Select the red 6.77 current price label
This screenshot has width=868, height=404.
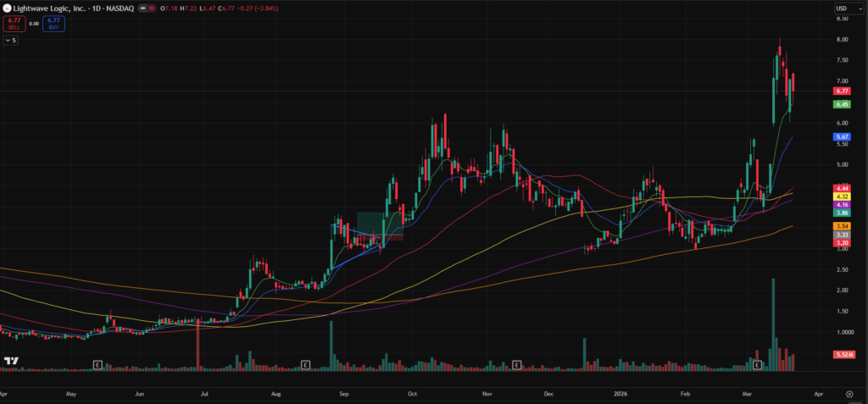[x=842, y=91]
